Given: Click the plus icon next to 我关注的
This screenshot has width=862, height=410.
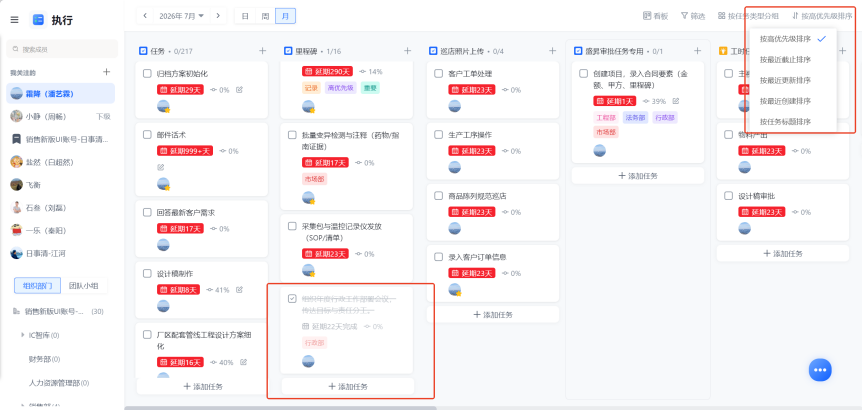Looking at the screenshot, I should pyautogui.click(x=107, y=72).
